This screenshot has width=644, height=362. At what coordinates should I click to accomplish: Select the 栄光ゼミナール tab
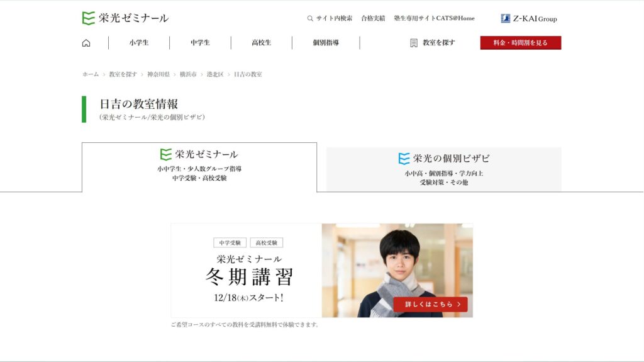pyautogui.click(x=199, y=167)
